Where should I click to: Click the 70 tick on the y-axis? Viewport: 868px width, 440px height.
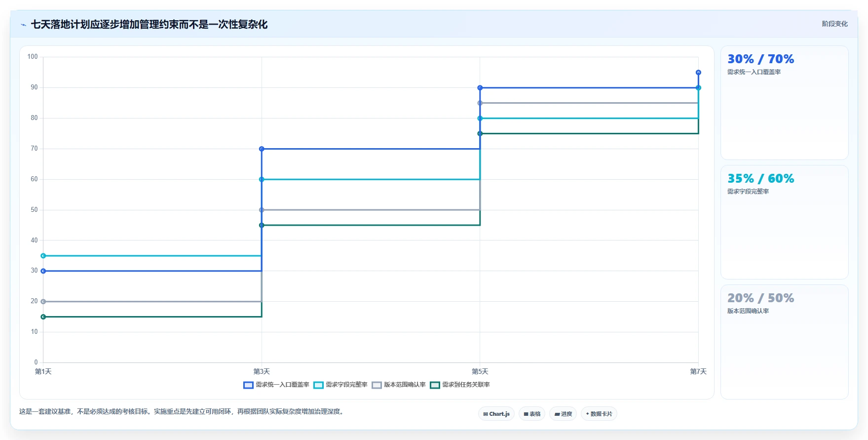point(34,149)
